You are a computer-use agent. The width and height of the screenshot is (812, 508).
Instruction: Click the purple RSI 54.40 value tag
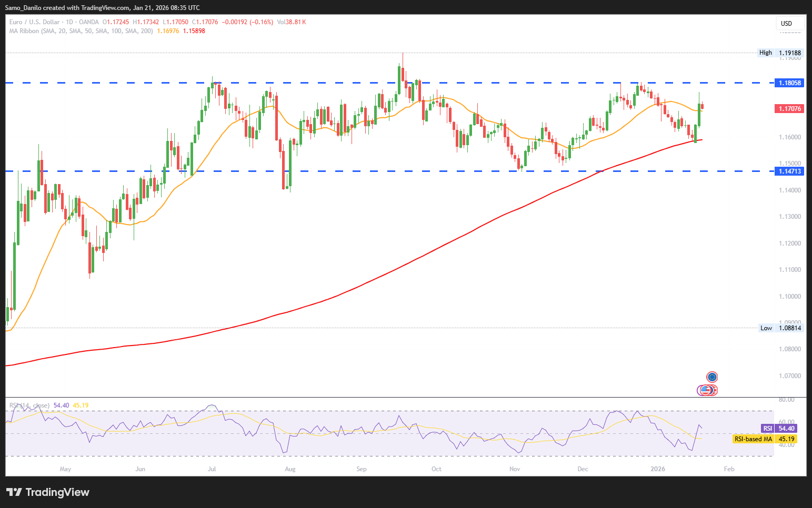click(x=780, y=429)
